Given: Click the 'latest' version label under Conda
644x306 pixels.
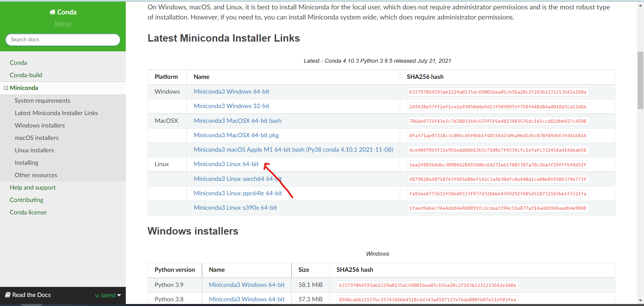Looking at the screenshot, I should (63, 24).
